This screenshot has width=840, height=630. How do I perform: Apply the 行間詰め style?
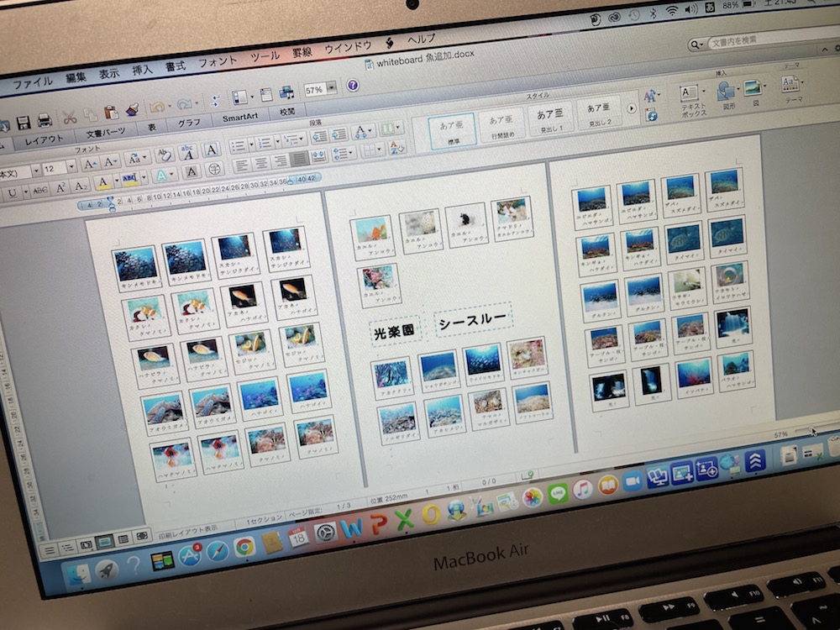click(502, 126)
